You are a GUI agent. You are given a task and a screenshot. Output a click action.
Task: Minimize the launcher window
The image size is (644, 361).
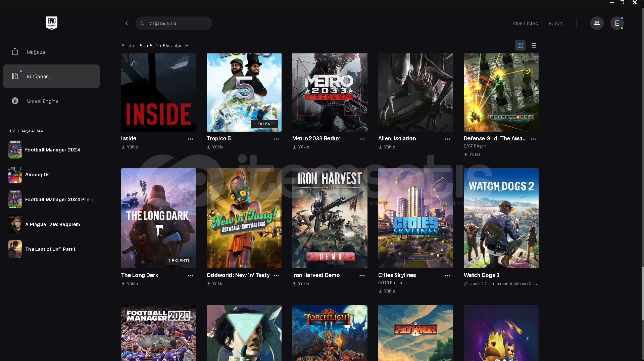pyautogui.click(x=612, y=3)
